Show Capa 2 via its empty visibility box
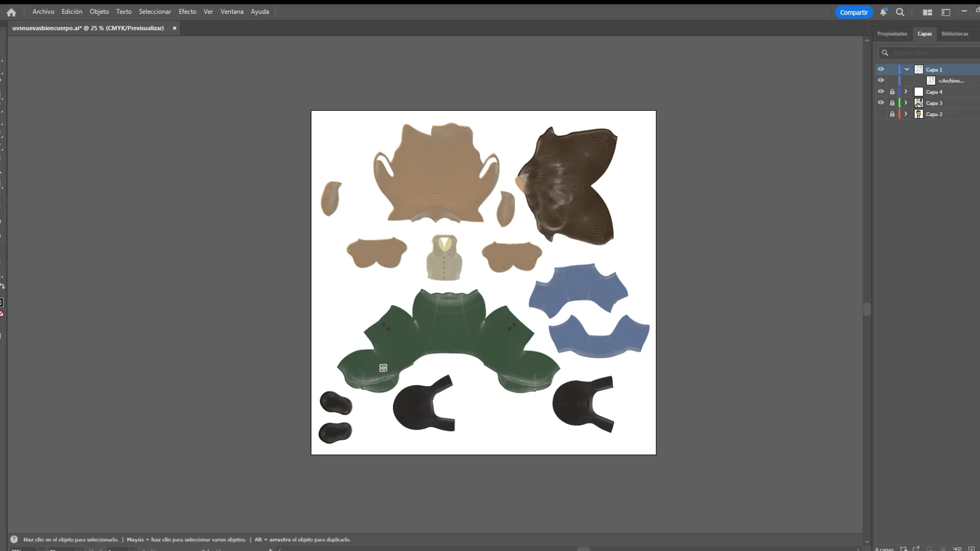This screenshot has height=551, width=980. tap(881, 114)
